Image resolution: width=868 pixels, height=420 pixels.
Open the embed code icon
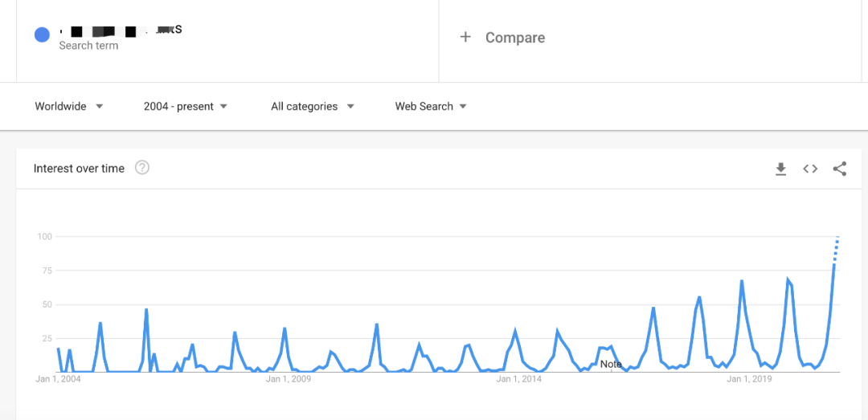tap(810, 169)
